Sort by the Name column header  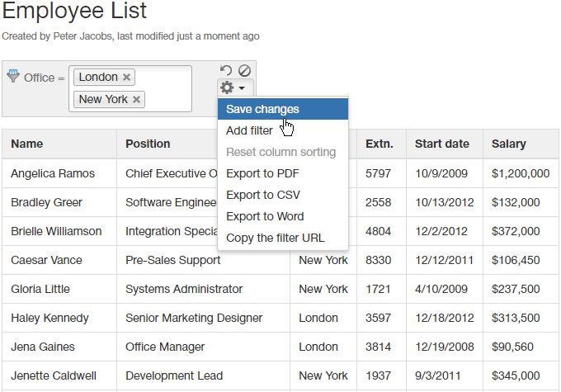click(27, 144)
